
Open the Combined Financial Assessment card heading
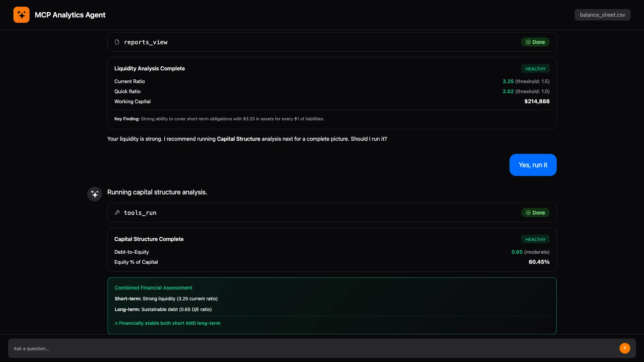[x=154, y=288]
